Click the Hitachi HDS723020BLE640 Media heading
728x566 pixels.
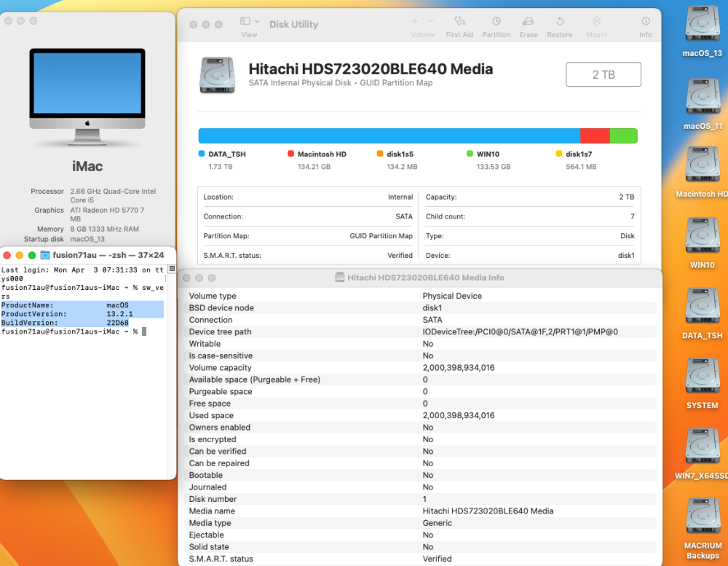coord(371,68)
